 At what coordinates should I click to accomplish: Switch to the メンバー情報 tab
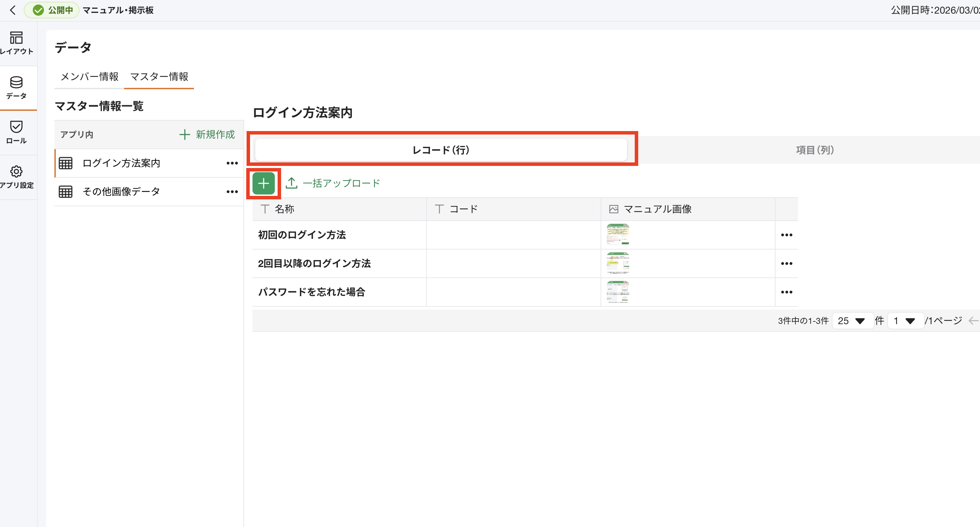(x=90, y=77)
